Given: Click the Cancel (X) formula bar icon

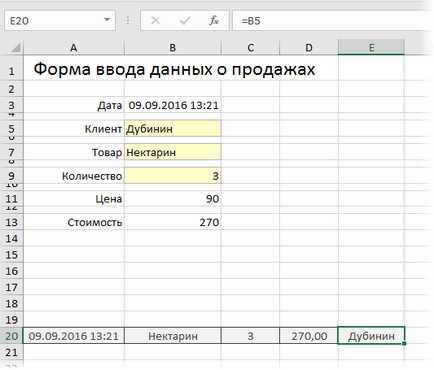Looking at the screenshot, I should 155,21.
